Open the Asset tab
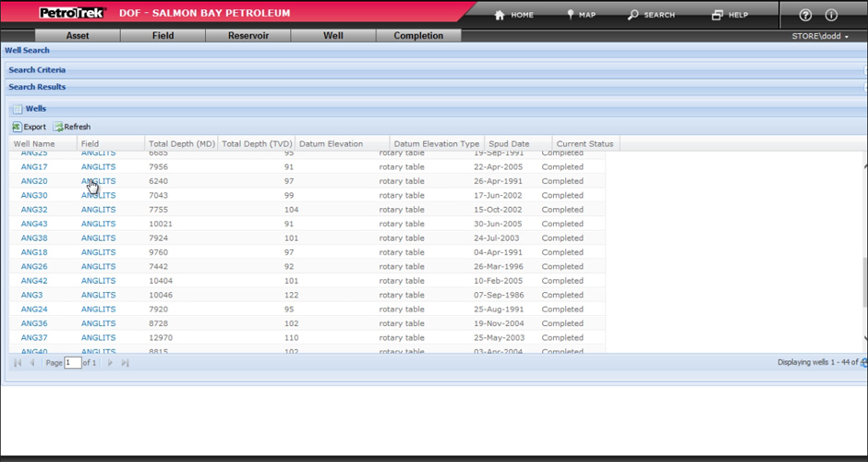The height and width of the screenshot is (462, 868). pyautogui.click(x=78, y=36)
